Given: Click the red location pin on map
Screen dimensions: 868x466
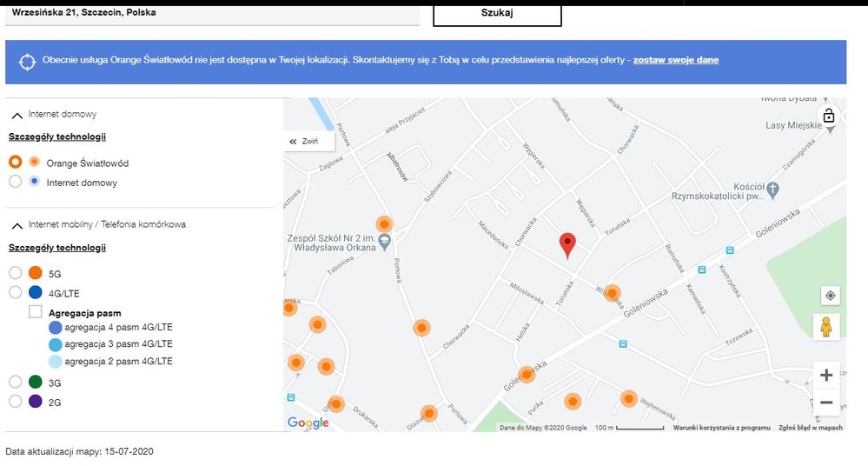Looking at the screenshot, I should 567,245.
